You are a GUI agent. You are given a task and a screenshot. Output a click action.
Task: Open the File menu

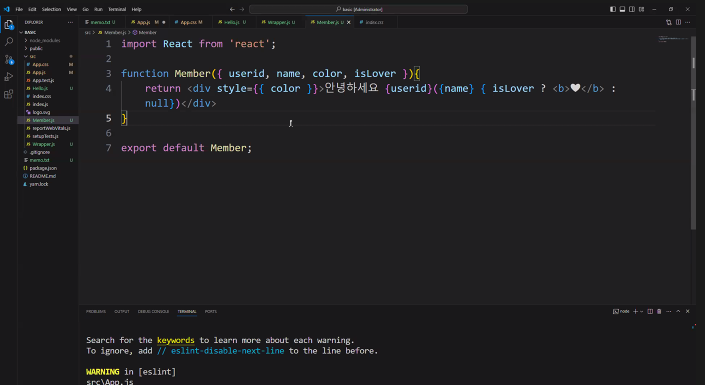pyautogui.click(x=19, y=9)
